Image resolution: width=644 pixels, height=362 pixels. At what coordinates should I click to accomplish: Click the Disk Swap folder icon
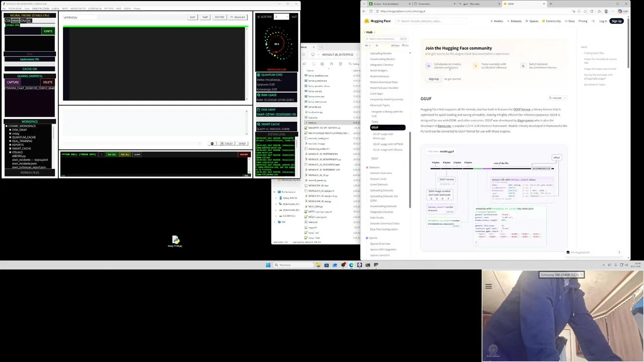point(259,110)
